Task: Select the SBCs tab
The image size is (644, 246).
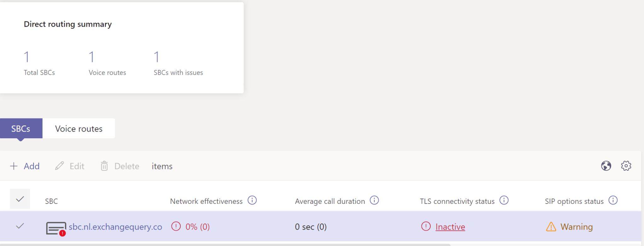Action: point(21,129)
